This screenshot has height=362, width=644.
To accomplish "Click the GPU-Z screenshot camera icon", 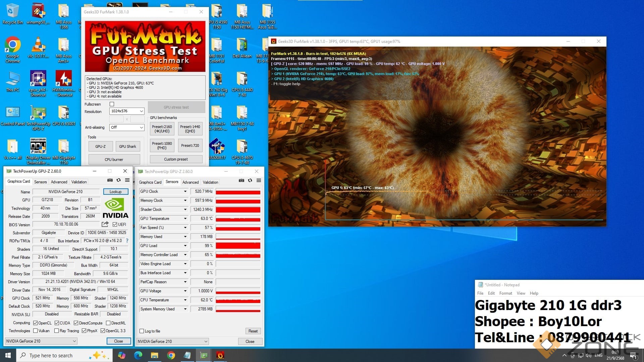I will tap(110, 180).
